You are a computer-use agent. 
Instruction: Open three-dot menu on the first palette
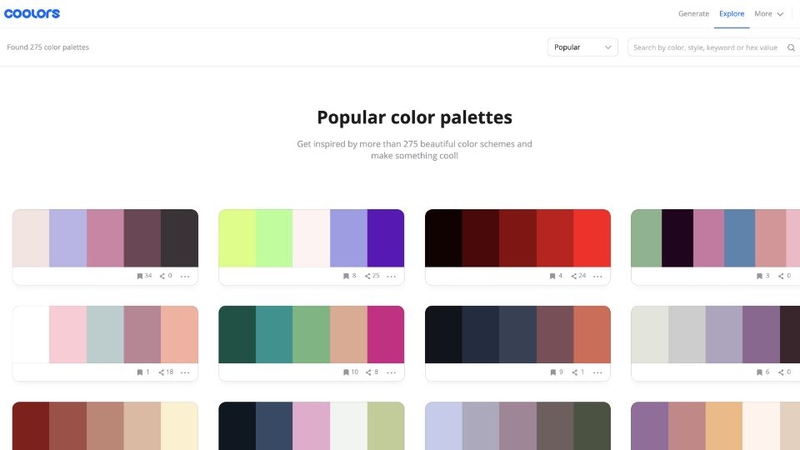click(185, 275)
